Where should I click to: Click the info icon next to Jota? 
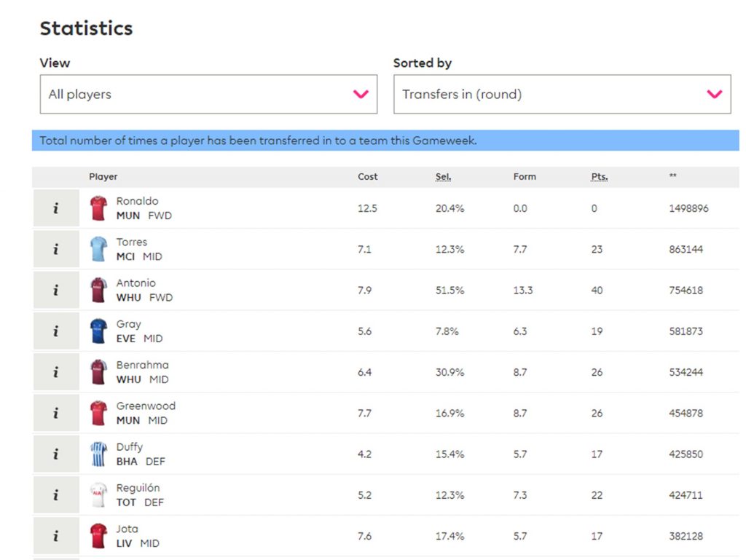click(x=56, y=536)
